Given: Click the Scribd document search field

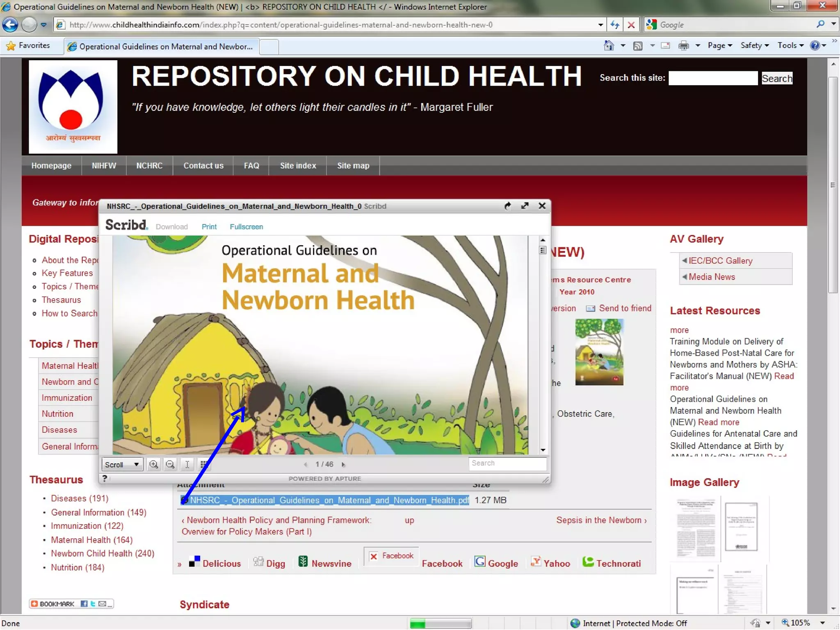Looking at the screenshot, I should [x=507, y=463].
